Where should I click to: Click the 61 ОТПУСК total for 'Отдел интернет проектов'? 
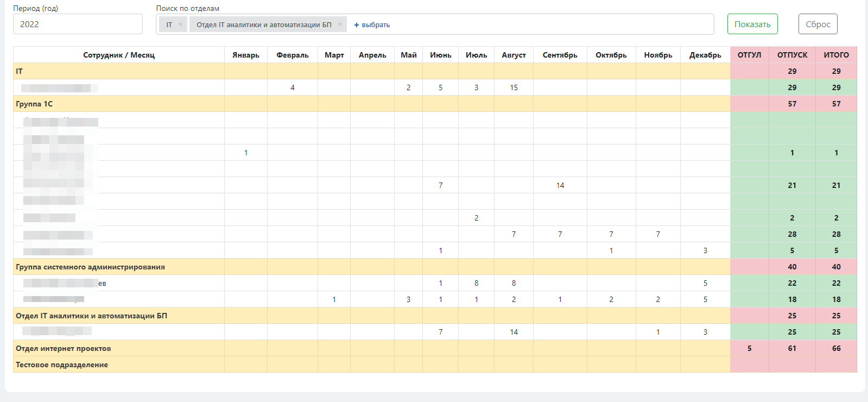click(792, 348)
